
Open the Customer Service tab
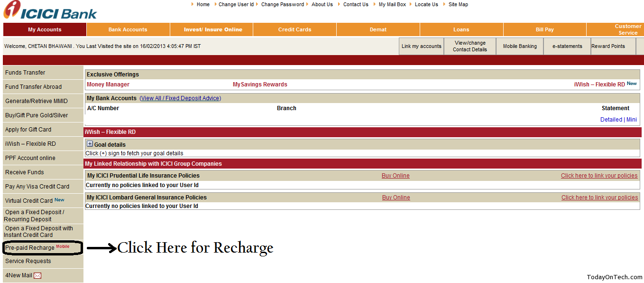615,29
